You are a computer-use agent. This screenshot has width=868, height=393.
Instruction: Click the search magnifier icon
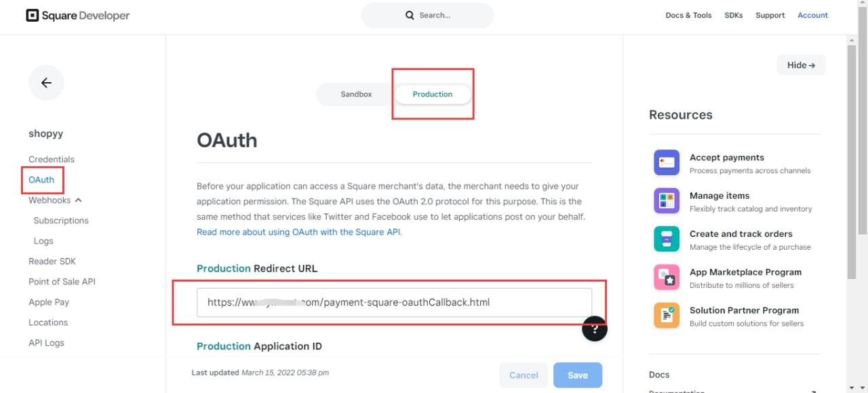[410, 15]
